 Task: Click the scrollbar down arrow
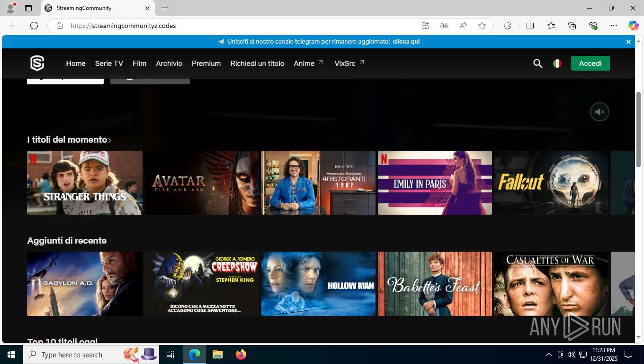[x=638, y=337]
